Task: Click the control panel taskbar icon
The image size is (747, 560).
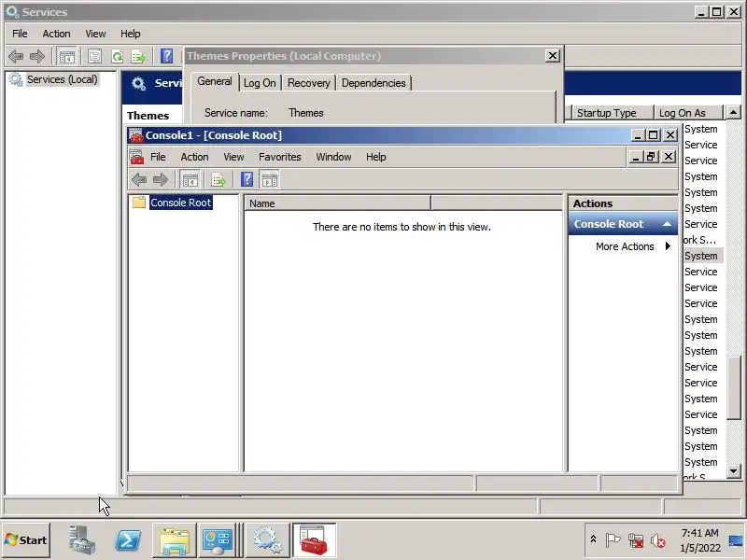Action: click(218, 540)
